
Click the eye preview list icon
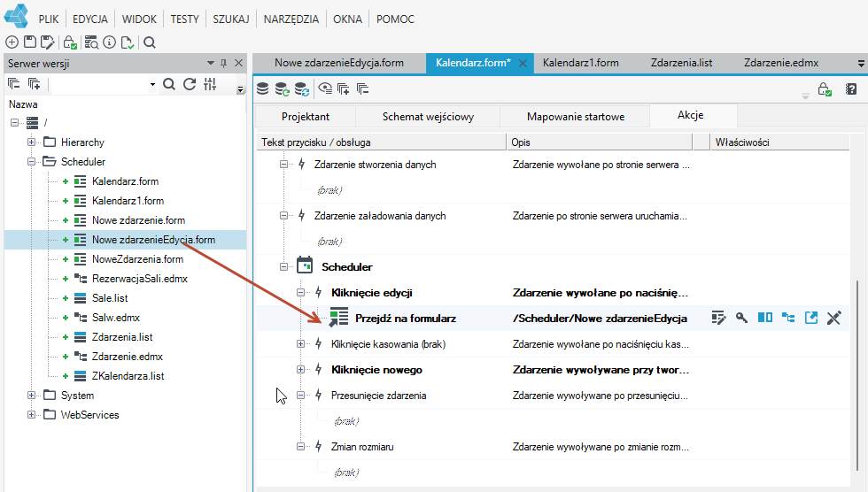326,89
